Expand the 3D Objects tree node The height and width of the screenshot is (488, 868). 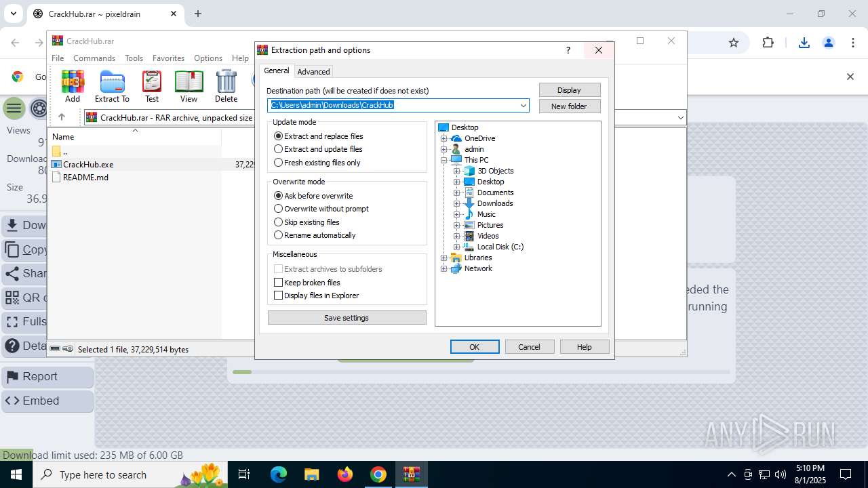(x=457, y=171)
